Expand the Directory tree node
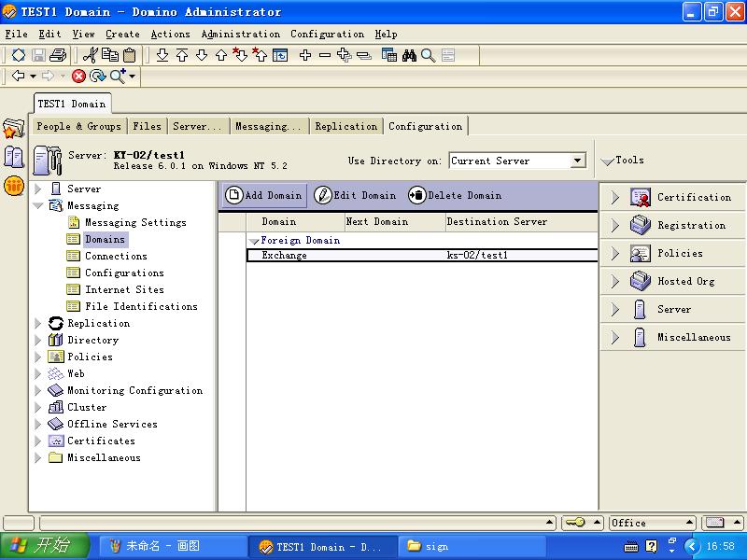 click(x=38, y=340)
